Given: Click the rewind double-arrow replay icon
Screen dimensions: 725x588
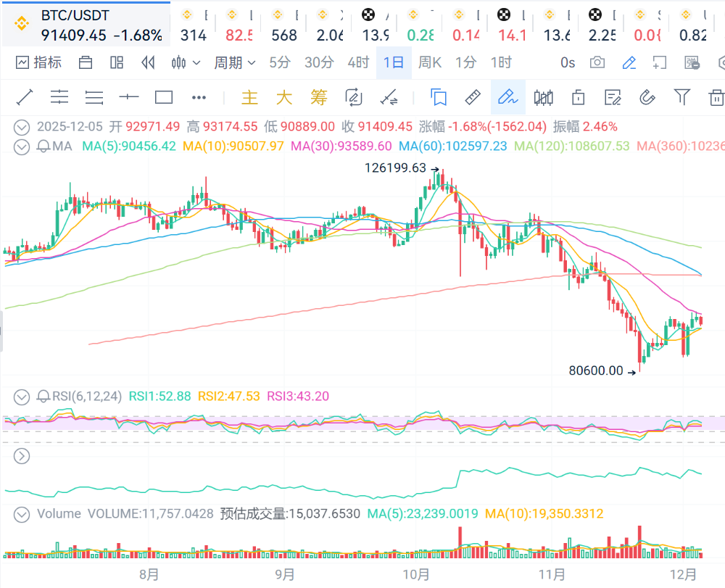Looking at the screenshot, I should [x=149, y=63].
